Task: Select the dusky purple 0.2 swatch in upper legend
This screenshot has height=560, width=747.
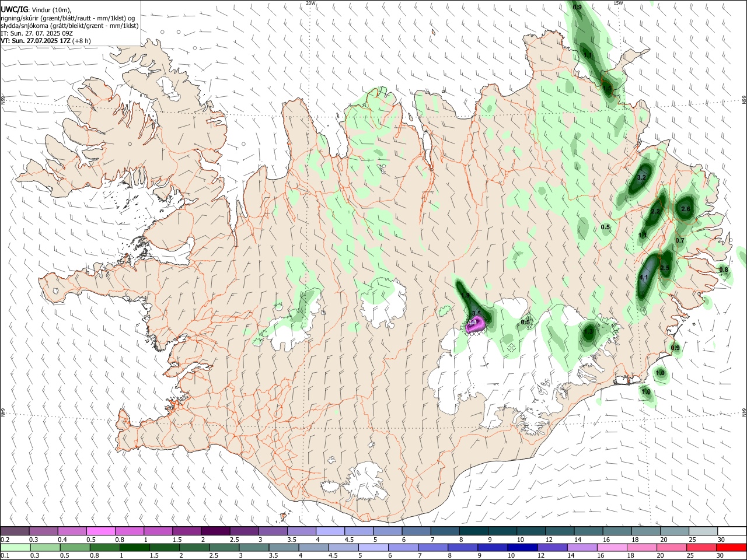Action: [x=15, y=531]
